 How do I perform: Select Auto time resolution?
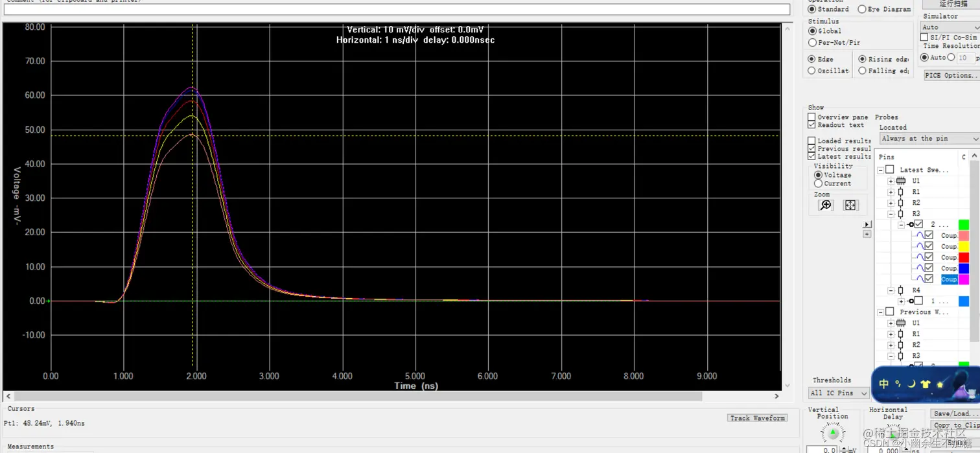coord(925,58)
